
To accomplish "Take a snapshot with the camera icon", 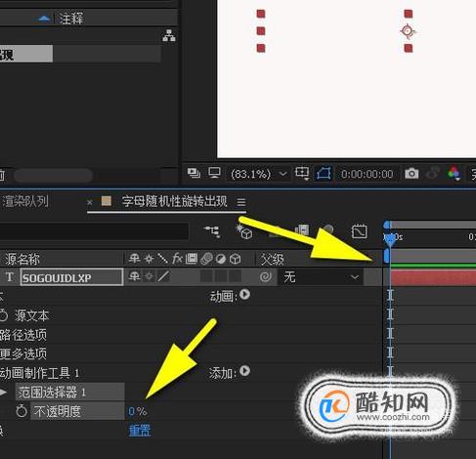I will pos(411,174).
